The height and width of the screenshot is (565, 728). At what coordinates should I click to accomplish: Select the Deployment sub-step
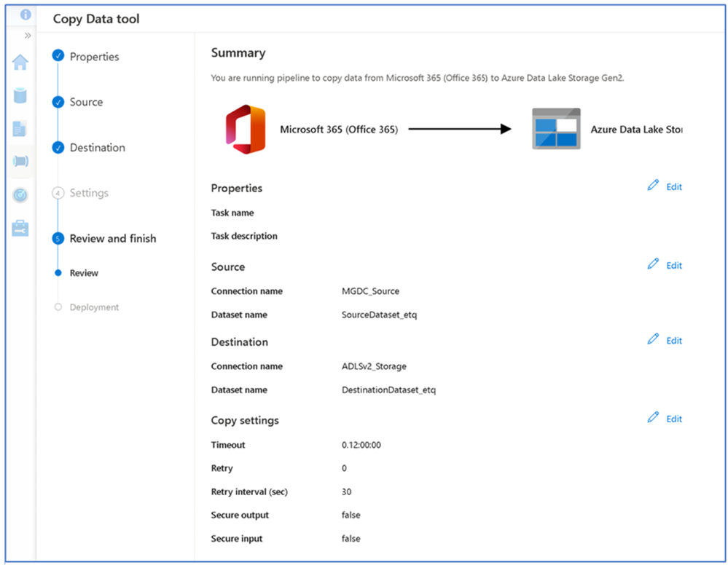(x=94, y=307)
